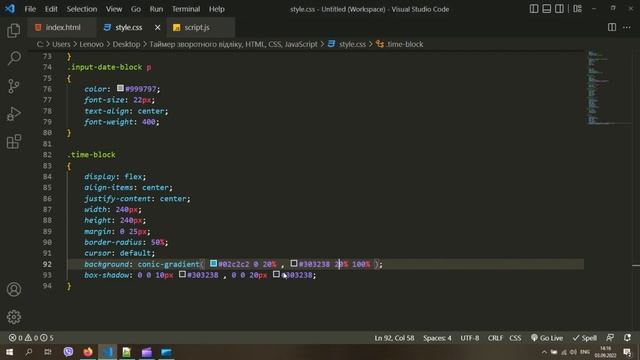Viewport: 640px width, 360px height.
Task: Open Firefox from the taskbar
Action: click(x=88, y=351)
